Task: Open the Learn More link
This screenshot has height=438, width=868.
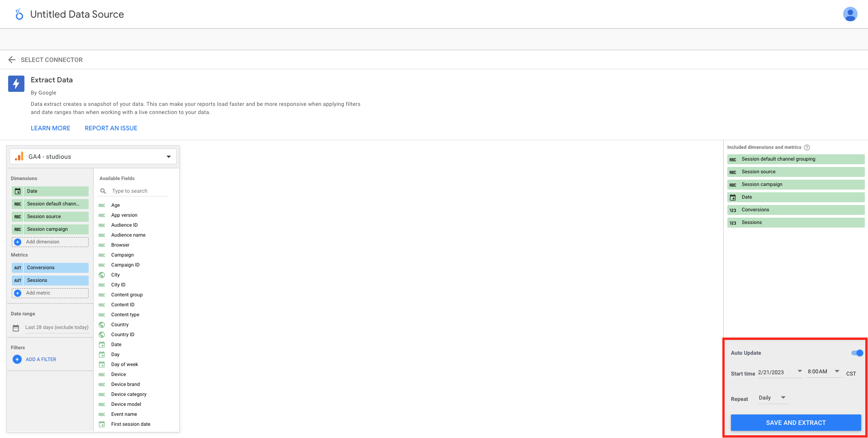Action: click(x=50, y=128)
